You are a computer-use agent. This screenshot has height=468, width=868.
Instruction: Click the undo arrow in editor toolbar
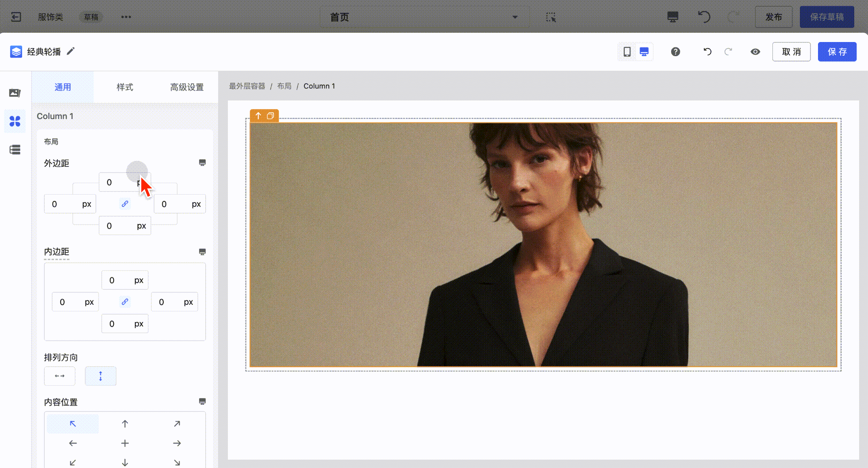(x=707, y=52)
